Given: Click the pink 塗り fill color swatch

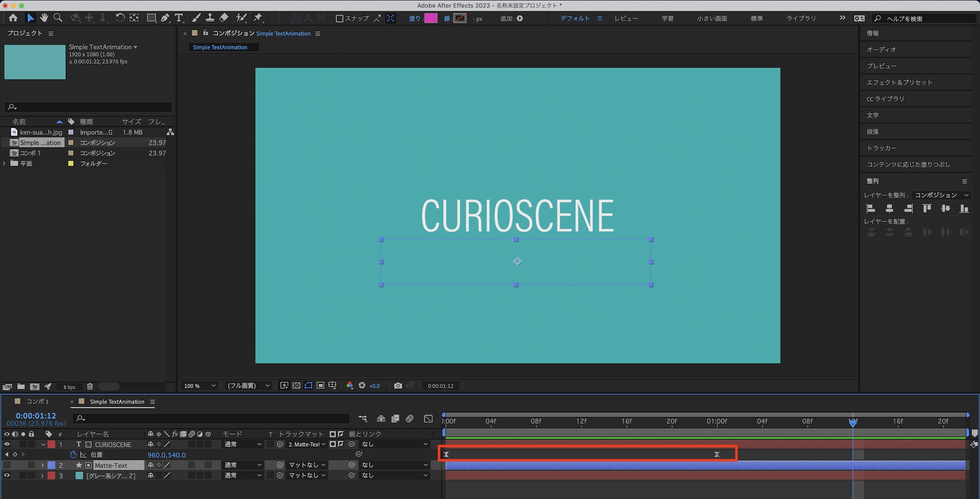Looking at the screenshot, I should tap(431, 19).
